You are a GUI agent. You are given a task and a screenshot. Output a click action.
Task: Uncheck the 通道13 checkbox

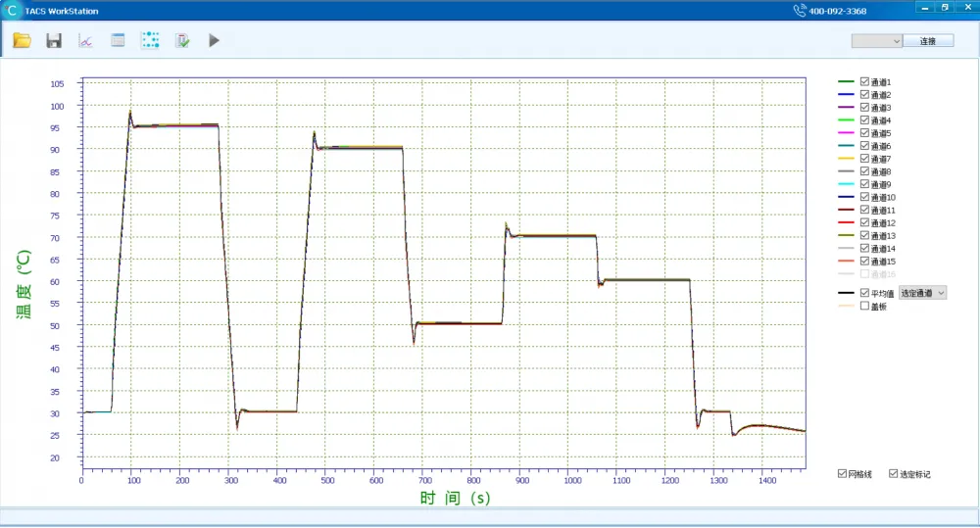(864, 235)
